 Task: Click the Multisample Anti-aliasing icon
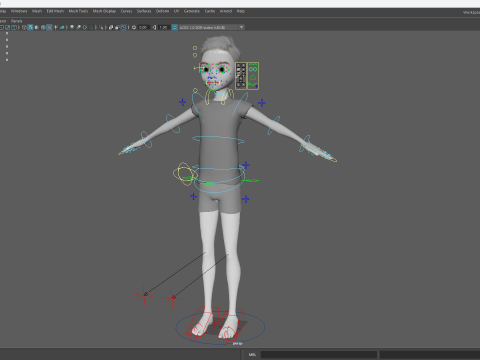(x=85, y=27)
